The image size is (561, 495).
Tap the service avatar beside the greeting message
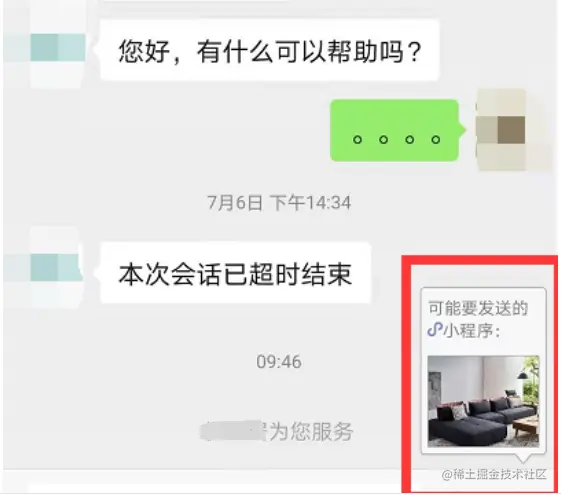57,48
